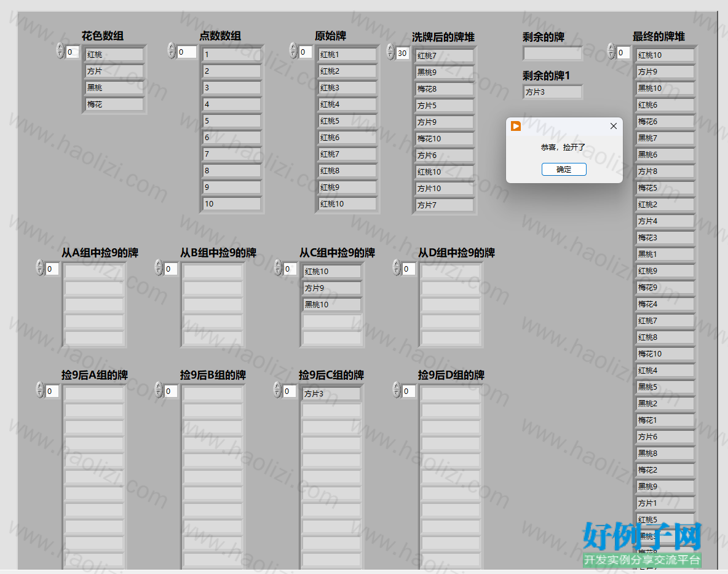Click 方片5 in 洗牌后的牌堆
The image size is (728, 574).
[445, 106]
